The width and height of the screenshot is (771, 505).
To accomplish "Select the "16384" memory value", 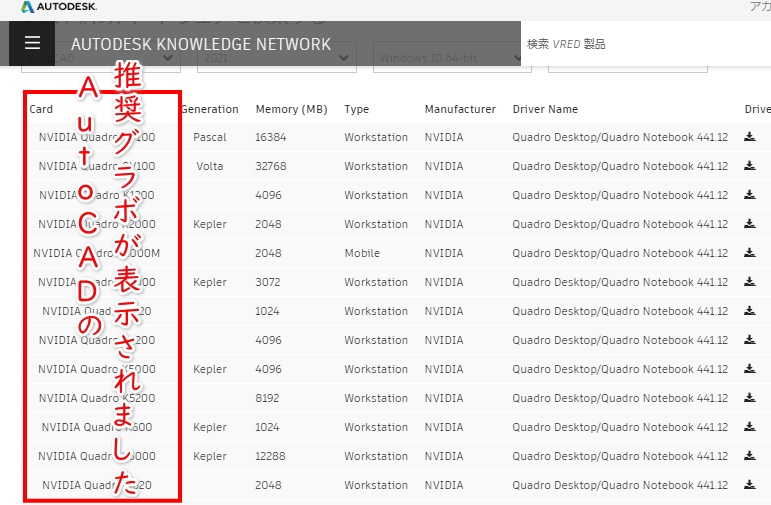I will click(x=270, y=137).
